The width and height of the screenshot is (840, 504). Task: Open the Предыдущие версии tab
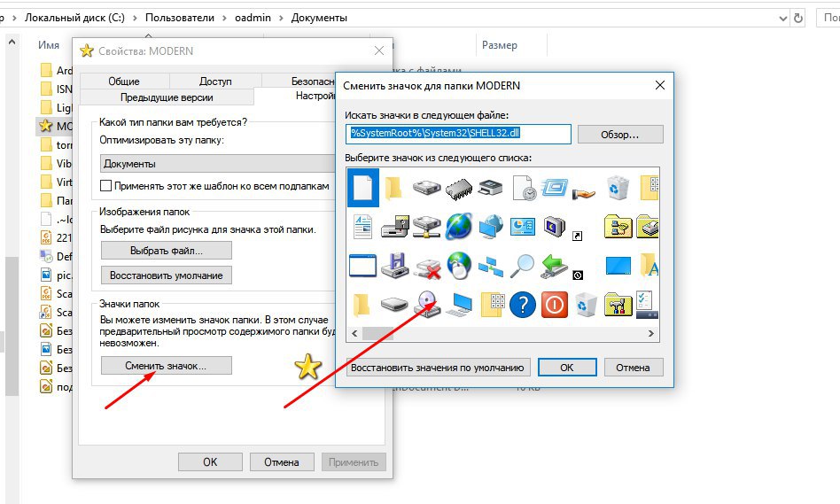click(167, 97)
